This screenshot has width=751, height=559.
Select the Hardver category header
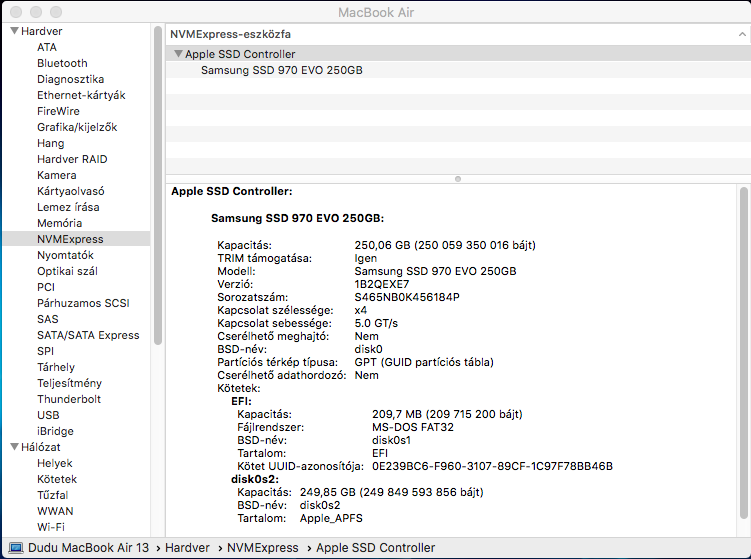(42, 31)
